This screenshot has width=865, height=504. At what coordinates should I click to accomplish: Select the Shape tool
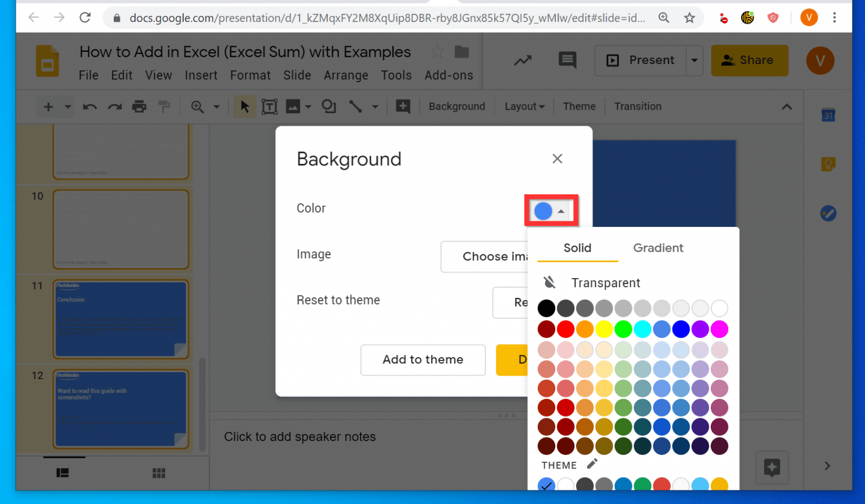click(329, 106)
